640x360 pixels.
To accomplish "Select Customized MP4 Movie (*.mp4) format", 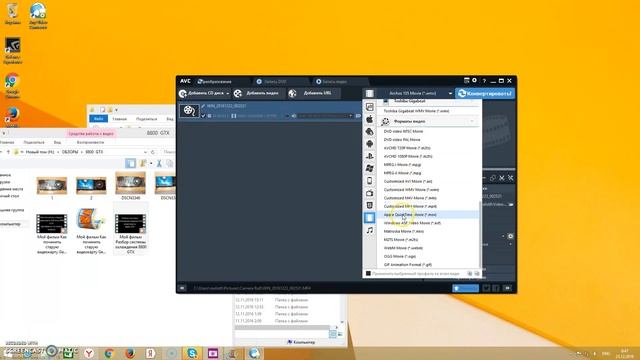I will pos(428,206).
